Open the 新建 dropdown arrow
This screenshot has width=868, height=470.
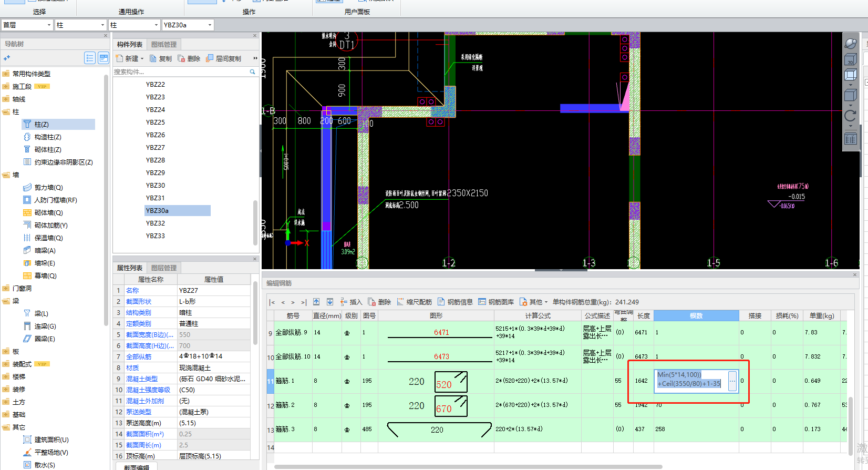pyautogui.click(x=142, y=59)
